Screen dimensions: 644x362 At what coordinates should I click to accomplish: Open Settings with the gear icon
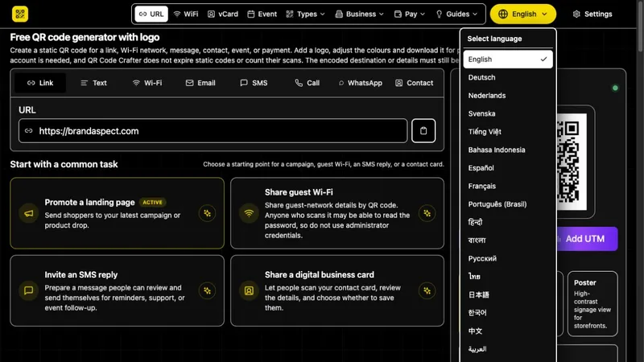[x=592, y=14]
